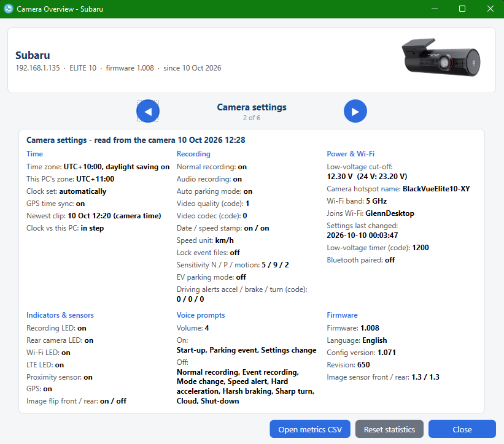Click This PC's zone UTC+11:00 row
Image resolution: width=504 pixels, height=444 pixels.
pos(71,179)
